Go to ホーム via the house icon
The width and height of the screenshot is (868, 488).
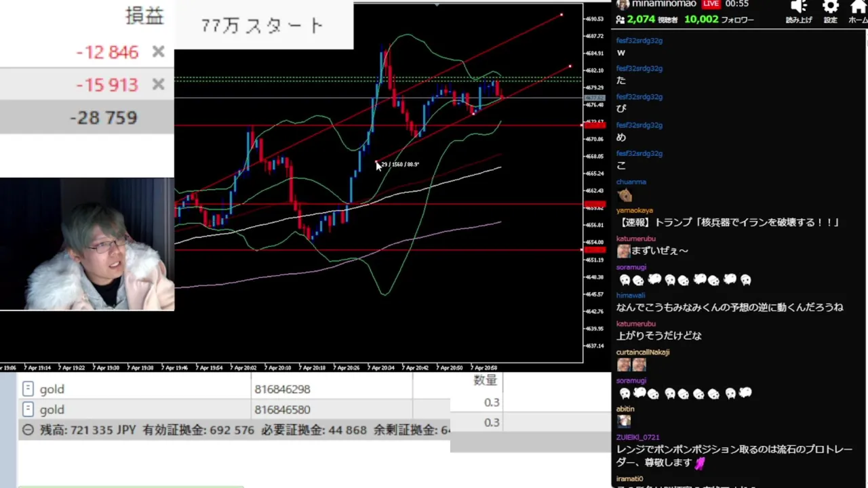(x=859, y=7)
